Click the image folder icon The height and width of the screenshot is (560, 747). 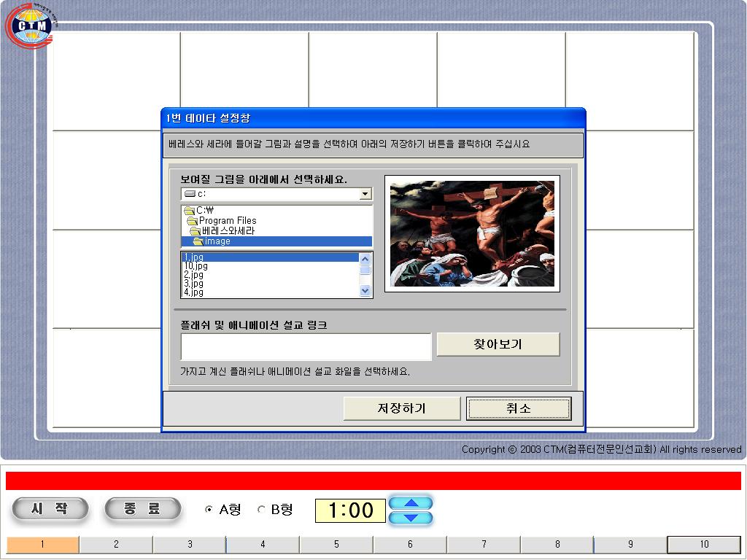tap(198, 241)
